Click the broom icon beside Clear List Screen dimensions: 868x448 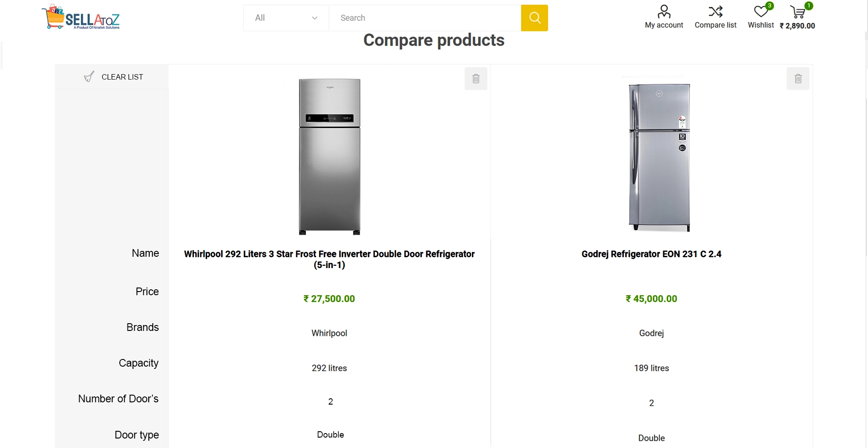(x=89, y=77)
